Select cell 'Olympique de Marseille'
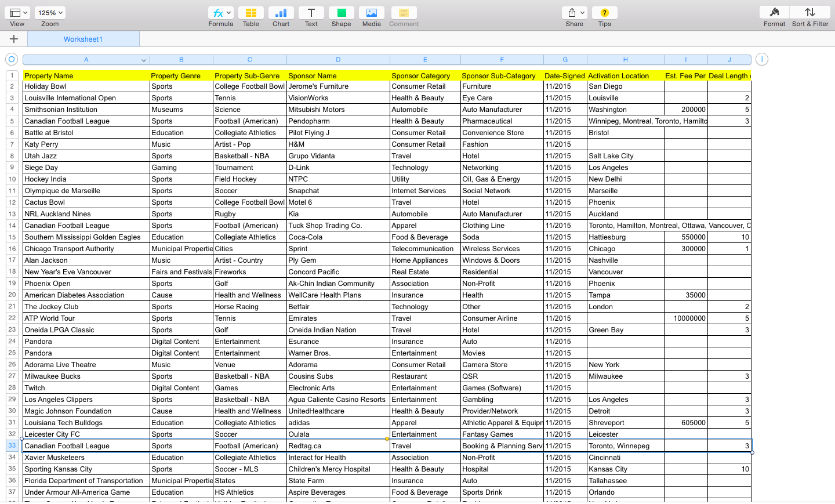 (86, 191)
